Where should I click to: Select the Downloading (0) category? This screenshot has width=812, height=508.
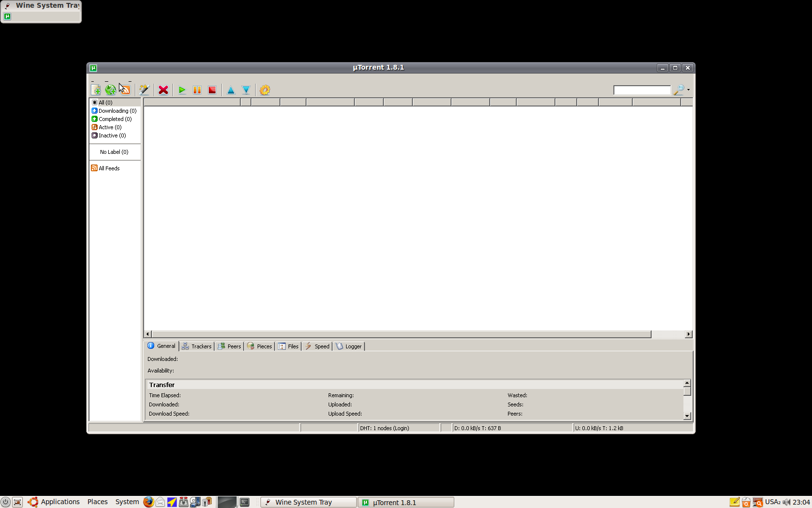[115, 111]
